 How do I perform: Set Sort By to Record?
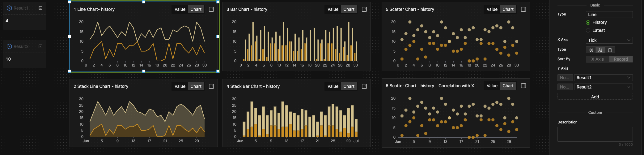click(x=621, y=59)
